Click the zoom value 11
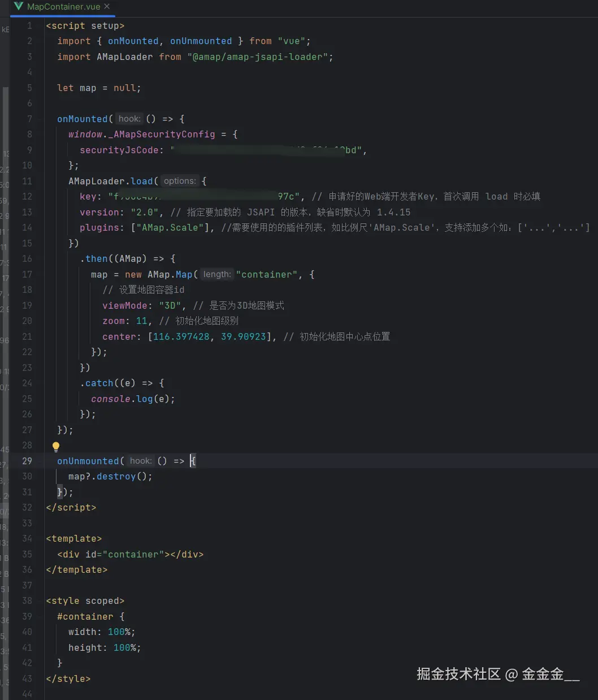Image resolution: width=598 pixels, height=700 pixels. coord(142,321)
